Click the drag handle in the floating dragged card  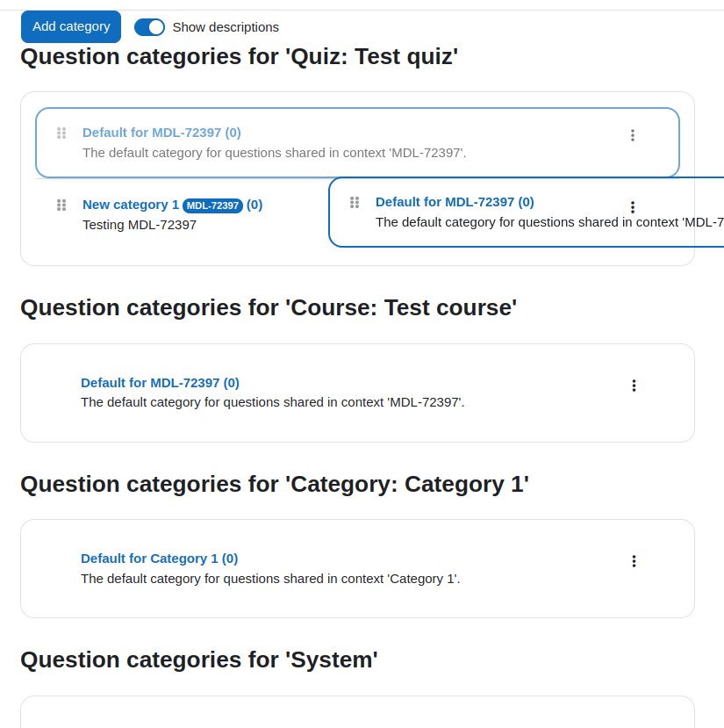pos(355,203)
